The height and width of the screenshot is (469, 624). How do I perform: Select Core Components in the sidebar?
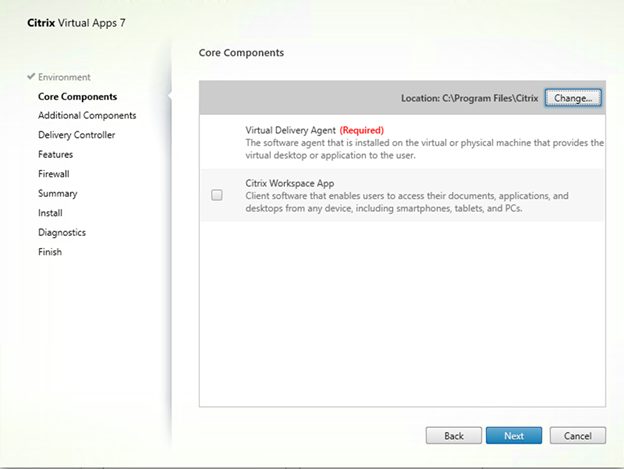tap(78, 97)
